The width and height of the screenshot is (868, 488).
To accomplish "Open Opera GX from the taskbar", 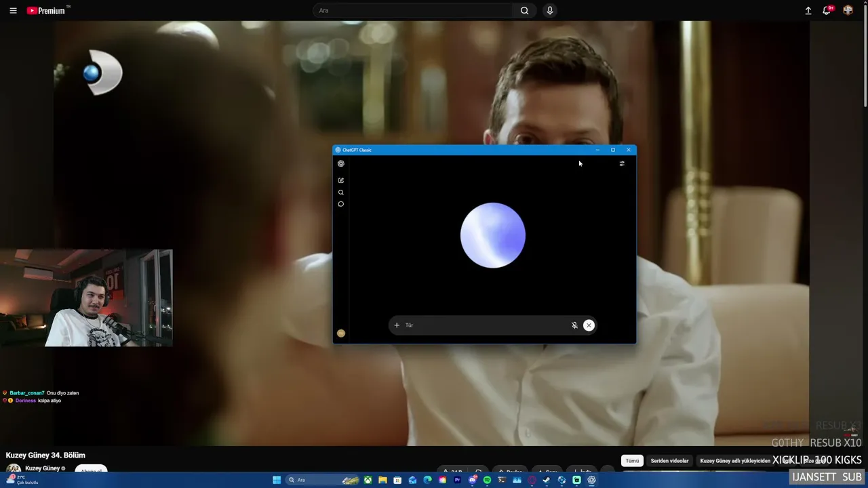I will (x=532, y=480).
